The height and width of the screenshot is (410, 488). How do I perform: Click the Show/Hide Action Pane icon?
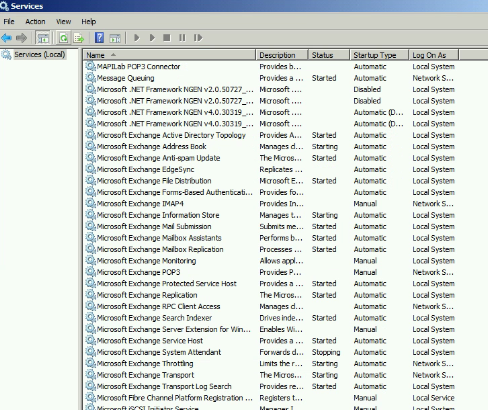(x=115, y=38)
